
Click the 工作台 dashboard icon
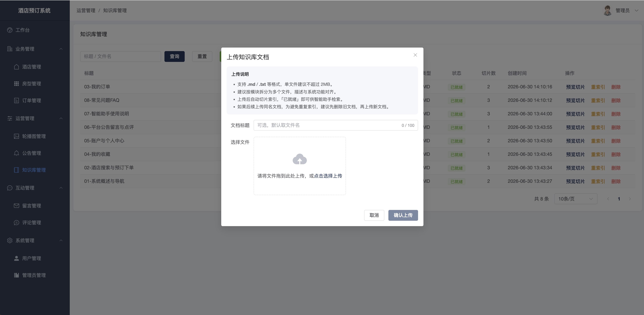(x=10, y=30)
